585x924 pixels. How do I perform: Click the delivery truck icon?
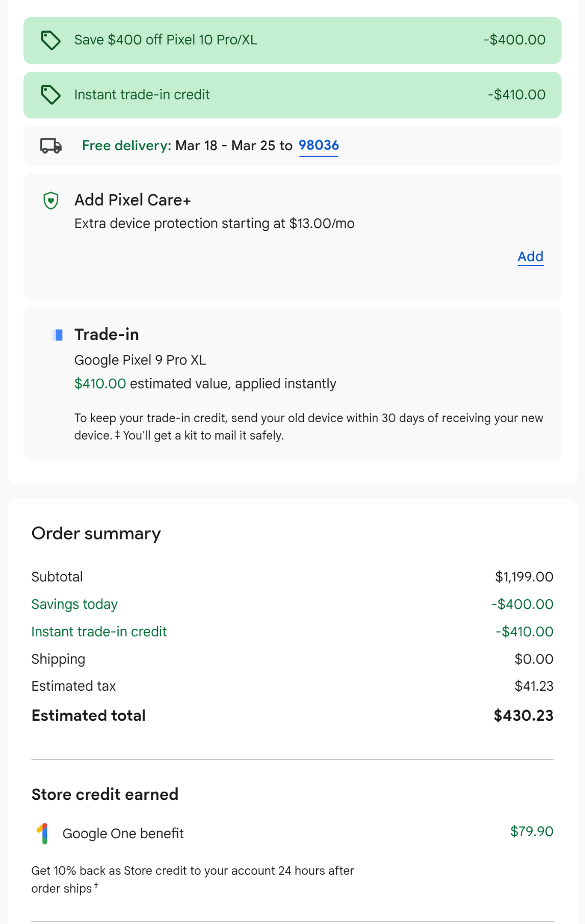51,146
